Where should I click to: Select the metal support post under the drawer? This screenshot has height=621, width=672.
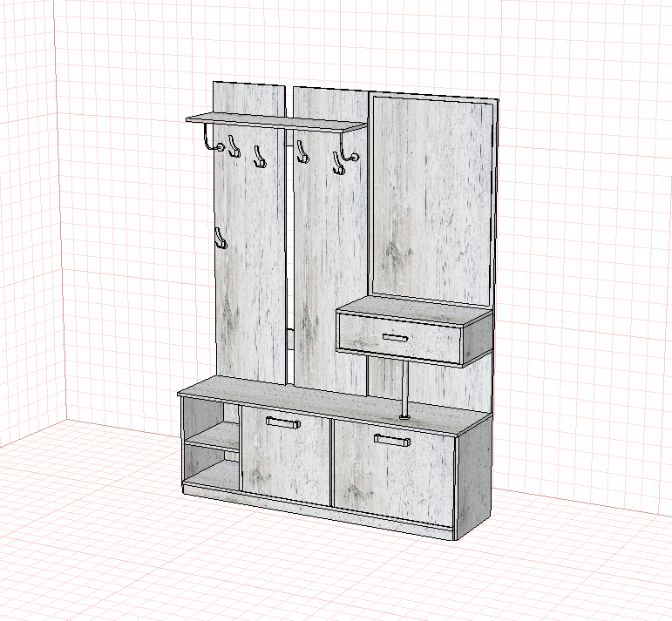[404, 388]
